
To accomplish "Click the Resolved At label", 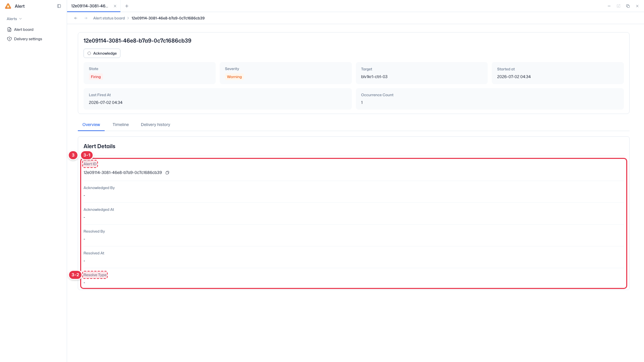I will coord(94,253).
